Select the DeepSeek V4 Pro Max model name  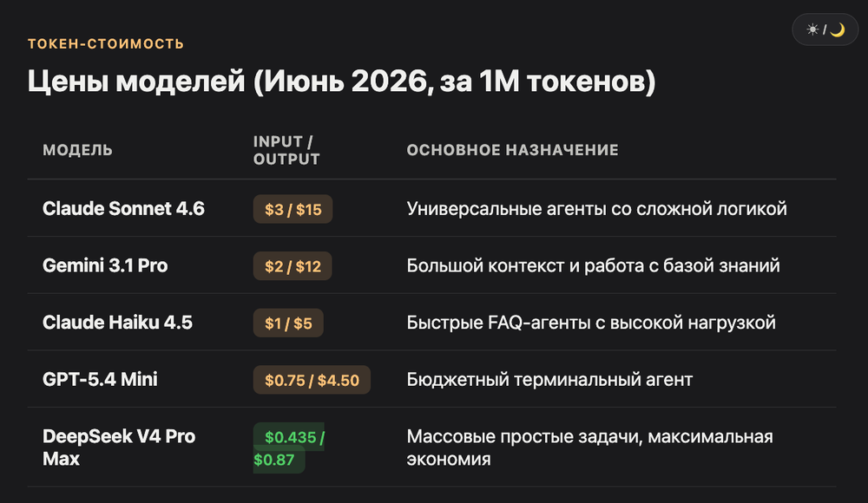point(119,447)
